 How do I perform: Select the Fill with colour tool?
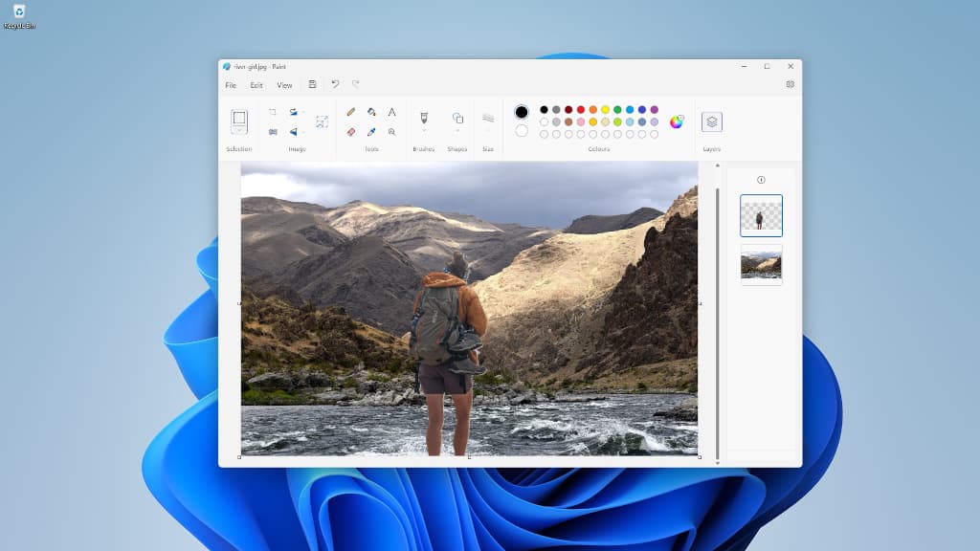pyautogui.click(x=370, y=112)
